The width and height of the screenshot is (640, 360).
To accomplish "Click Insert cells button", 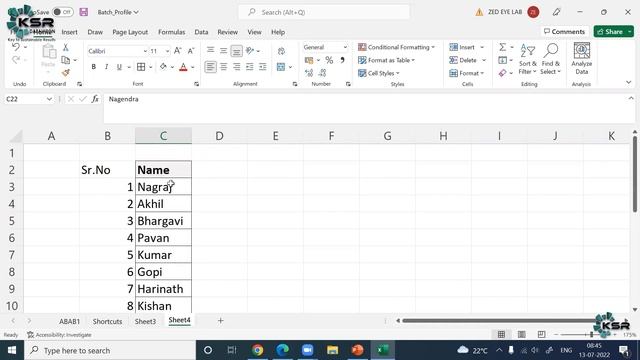I will pyautogui.click(x=462, y=47).
